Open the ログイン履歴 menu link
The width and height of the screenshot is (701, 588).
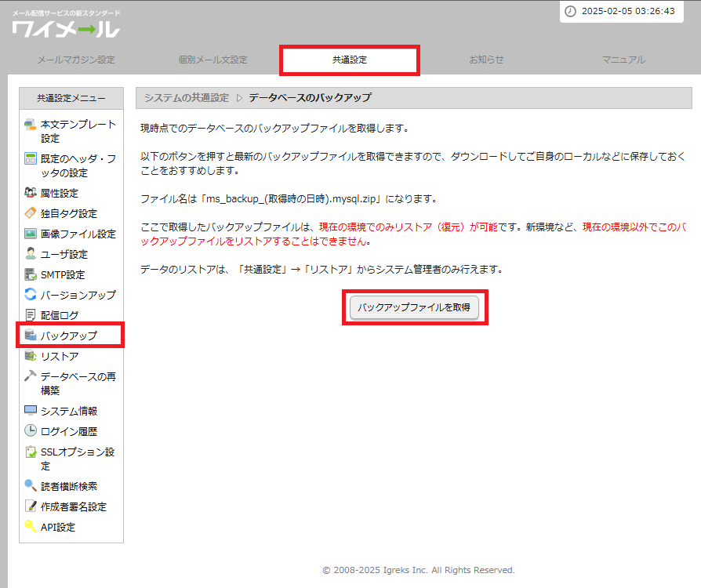pyautogui.click(x=69, y=431)
